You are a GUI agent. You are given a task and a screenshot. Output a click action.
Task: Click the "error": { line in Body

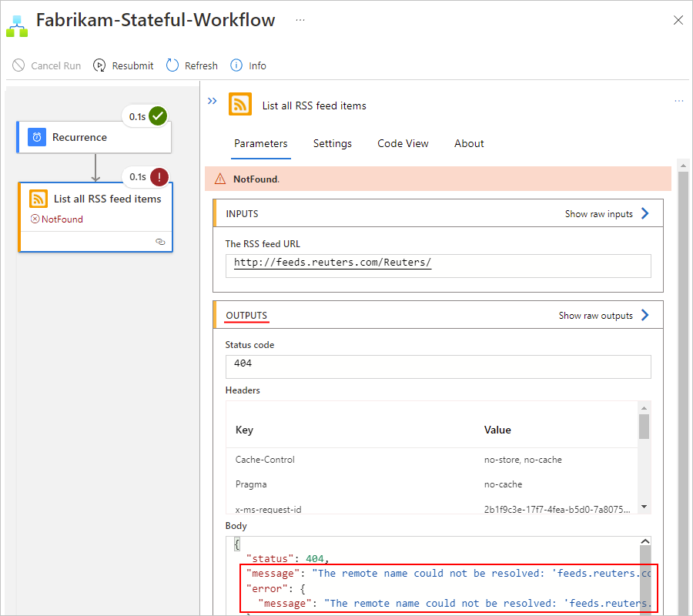pos(276,588)
